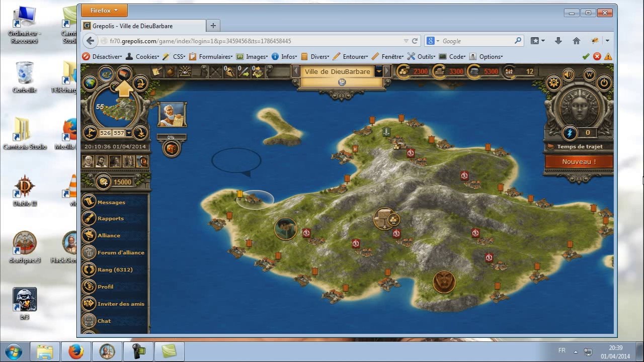
Task: Open the Firefox menu button
Action: (x=104, y=10)
